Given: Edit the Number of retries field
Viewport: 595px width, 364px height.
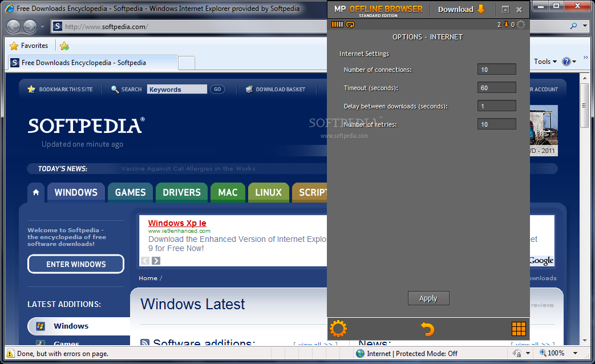Looking at the screenshot, I should (x=497, y=124).
